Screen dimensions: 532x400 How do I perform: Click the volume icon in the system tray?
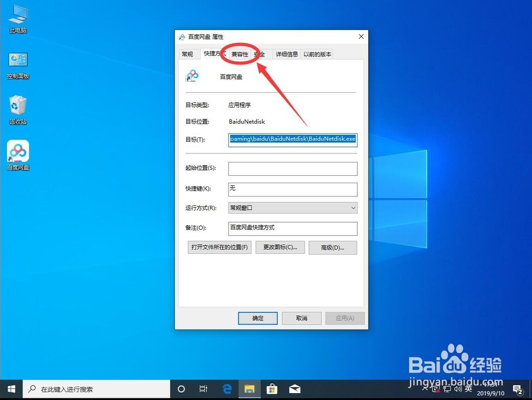click(x=457, y=389)
